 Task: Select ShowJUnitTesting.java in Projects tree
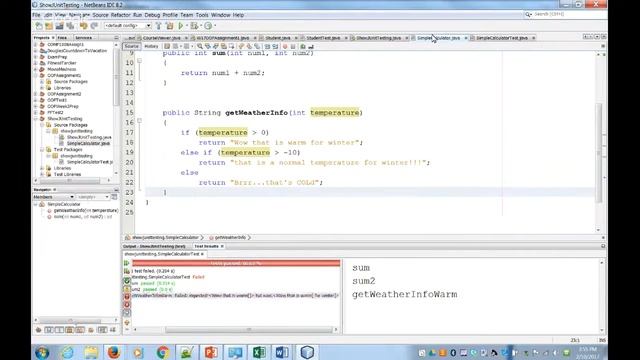89,138
